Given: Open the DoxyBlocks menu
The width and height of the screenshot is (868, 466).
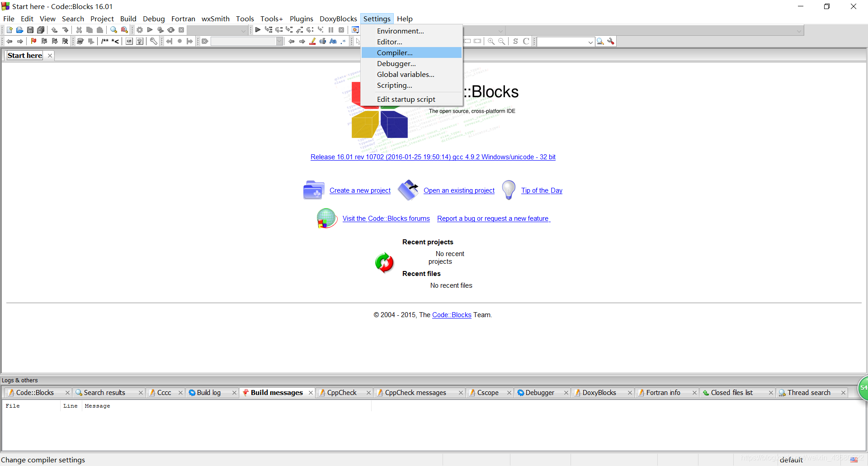Looking at the screenshot, I should pos(338,19).
